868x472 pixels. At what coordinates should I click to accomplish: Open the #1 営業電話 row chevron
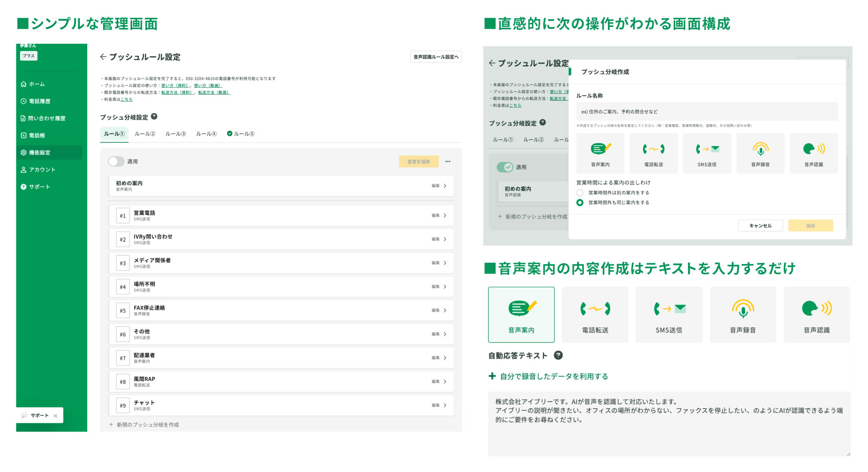coord(445,215)
